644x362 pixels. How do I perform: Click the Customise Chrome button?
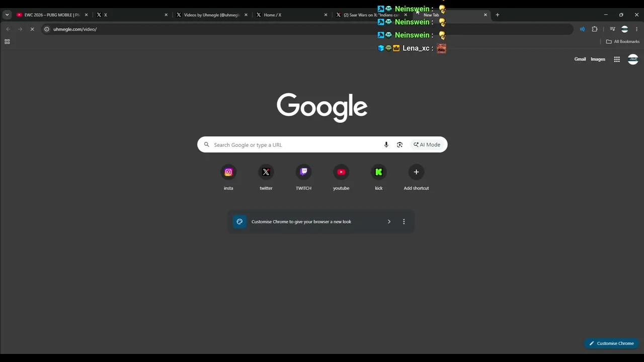[x=611, y=343]
